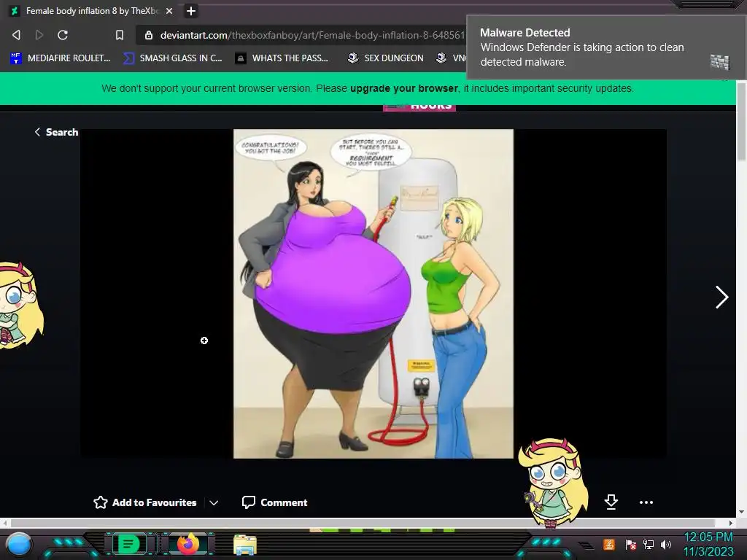Click the bookmark page icon
Screen dimensions: 747x560
point(120,35)
